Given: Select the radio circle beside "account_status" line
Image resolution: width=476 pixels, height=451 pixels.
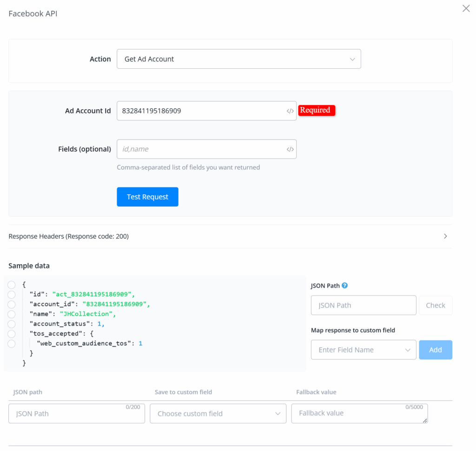Looking at the screenshot, I should point(12,324).
